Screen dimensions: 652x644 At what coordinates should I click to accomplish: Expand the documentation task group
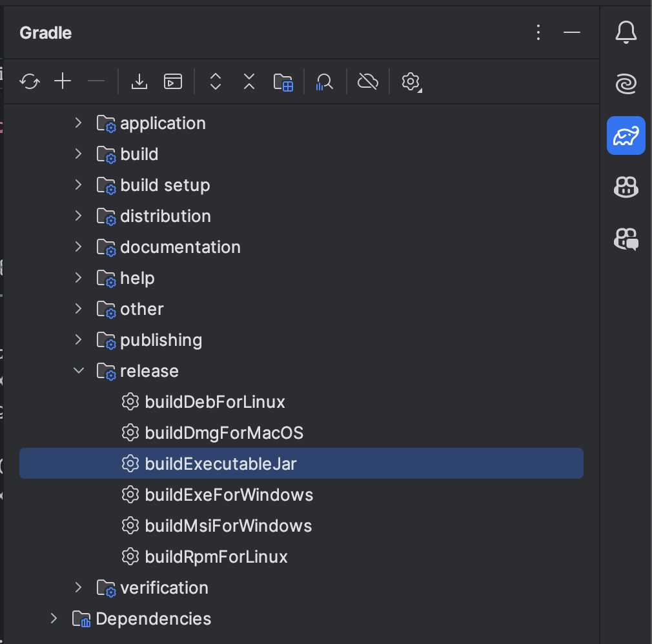(79, 247)
